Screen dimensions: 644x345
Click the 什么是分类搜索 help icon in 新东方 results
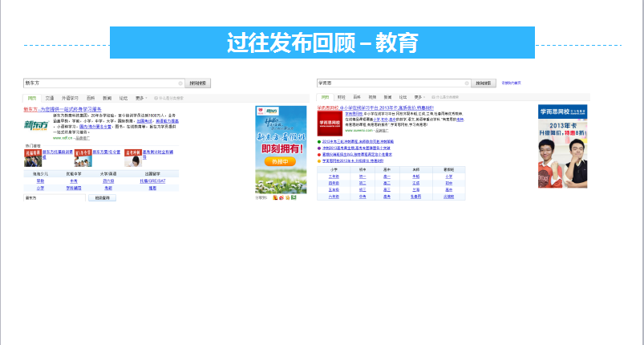[x=156, y=98]
